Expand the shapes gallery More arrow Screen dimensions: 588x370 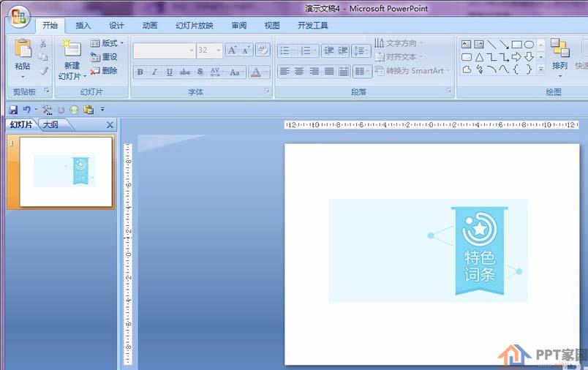(540, 69)
